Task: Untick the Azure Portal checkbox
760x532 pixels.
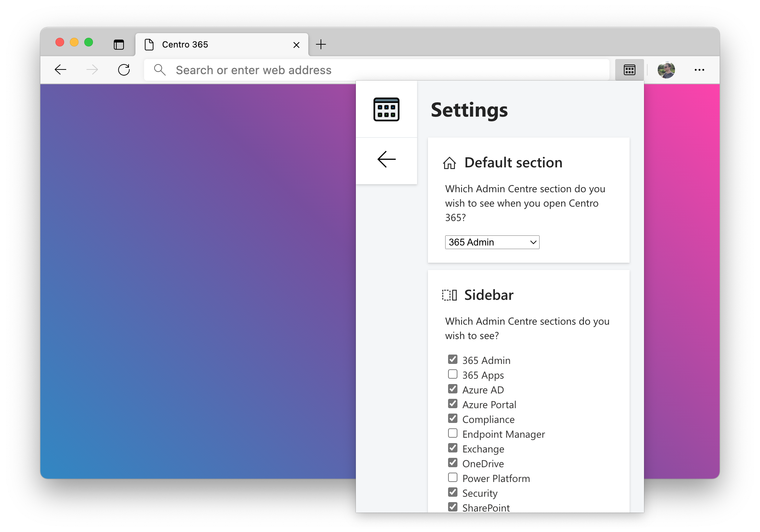Action: click(453, 404)
